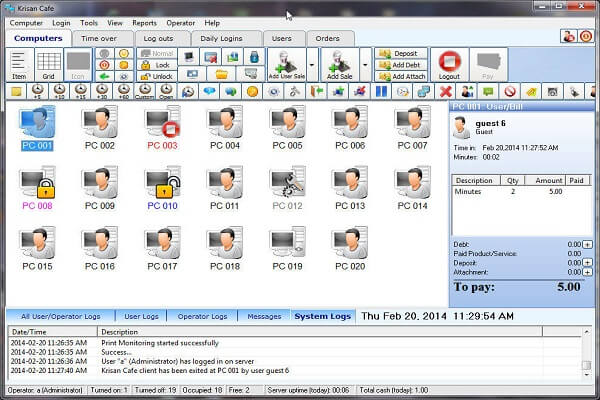This screenshot has width=600, height=400.
Task: Lock the selected computer
Action: [x=157, y=65]
